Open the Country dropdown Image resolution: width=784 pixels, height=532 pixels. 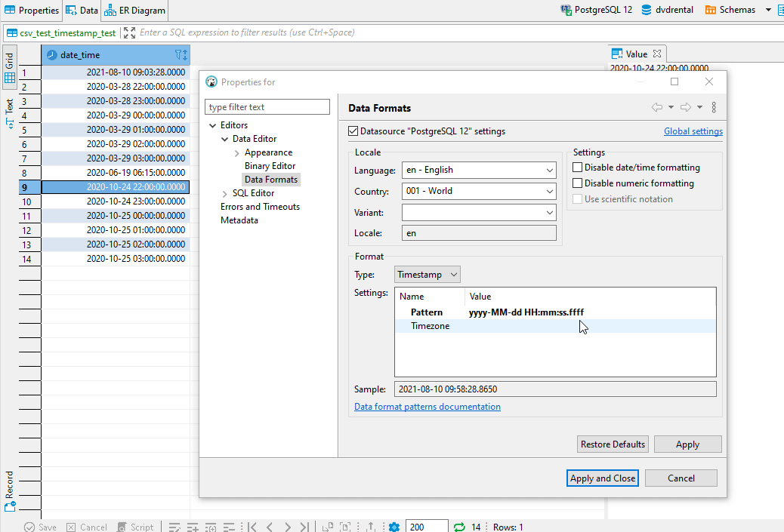coord(551,191)
